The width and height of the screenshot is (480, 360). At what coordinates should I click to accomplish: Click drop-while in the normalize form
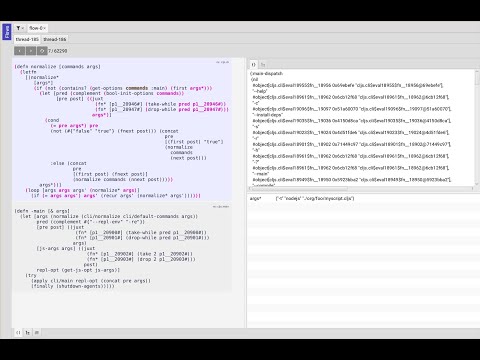coord(162,109)
